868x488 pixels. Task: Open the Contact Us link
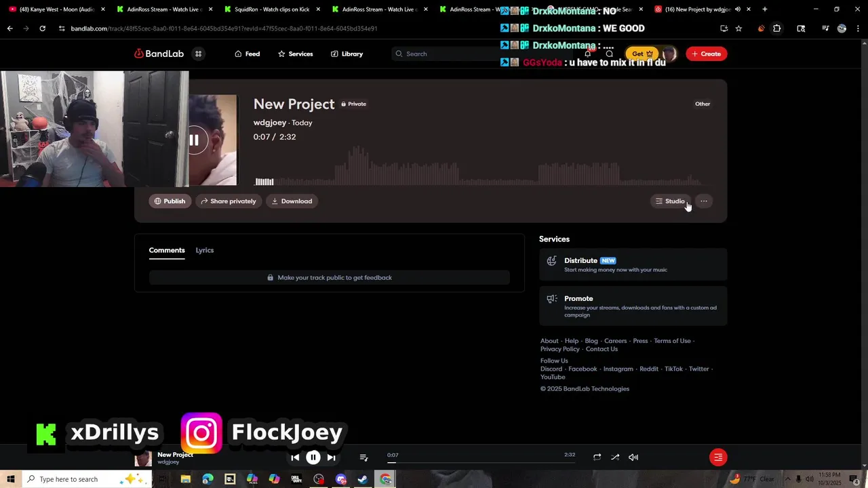[601, 349]
